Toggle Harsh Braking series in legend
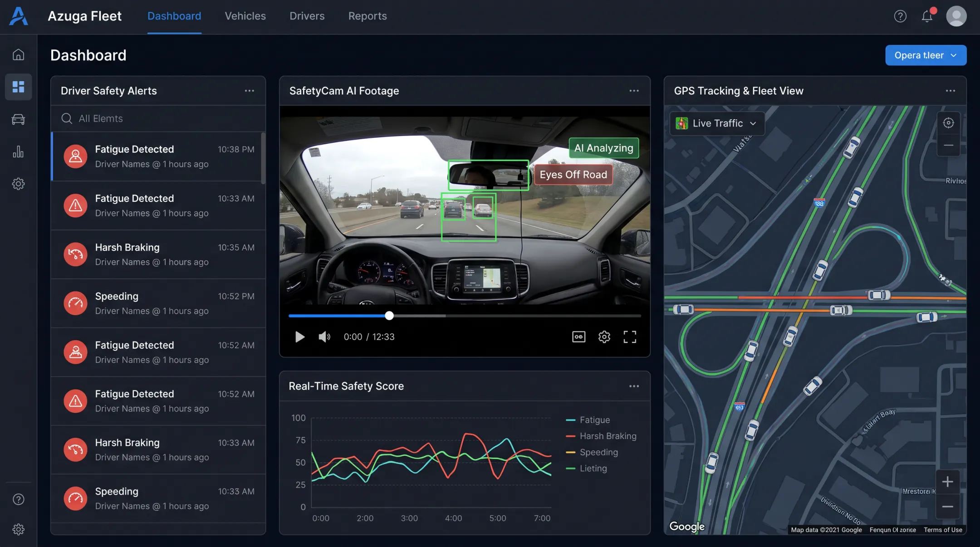This screenshot has width=980, height=547. [x=601, y=436]
